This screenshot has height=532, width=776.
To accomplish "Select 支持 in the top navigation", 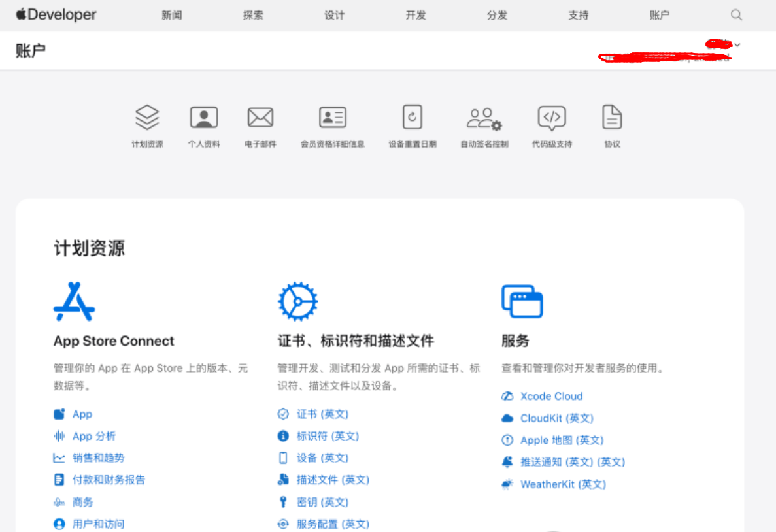I will pos(579,15).
